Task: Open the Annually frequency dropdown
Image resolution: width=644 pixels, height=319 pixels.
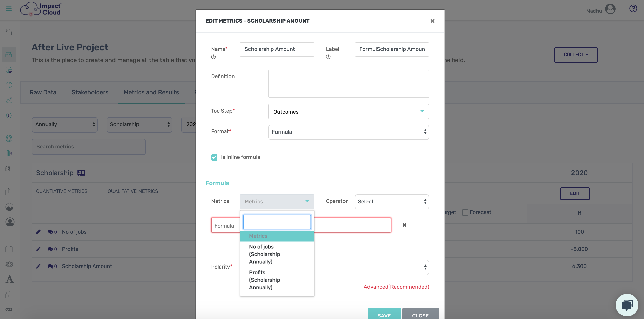Action: pos(64,125)
